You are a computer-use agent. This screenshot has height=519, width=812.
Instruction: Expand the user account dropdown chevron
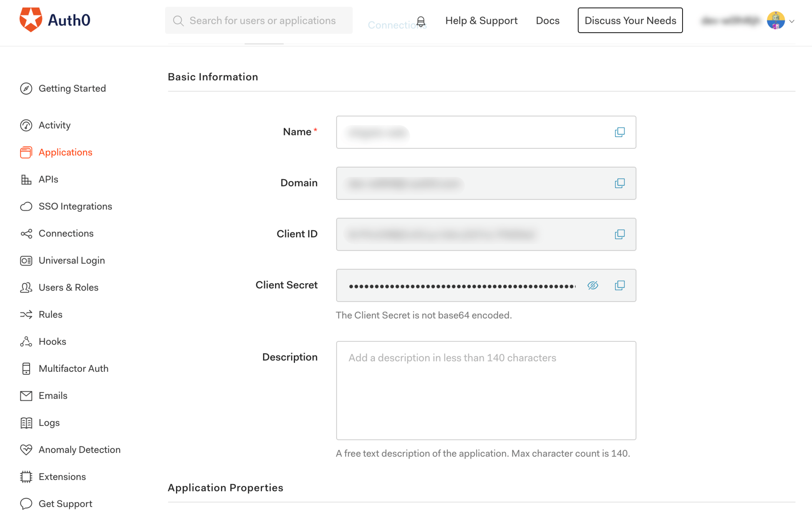click(x=792, y=22)
